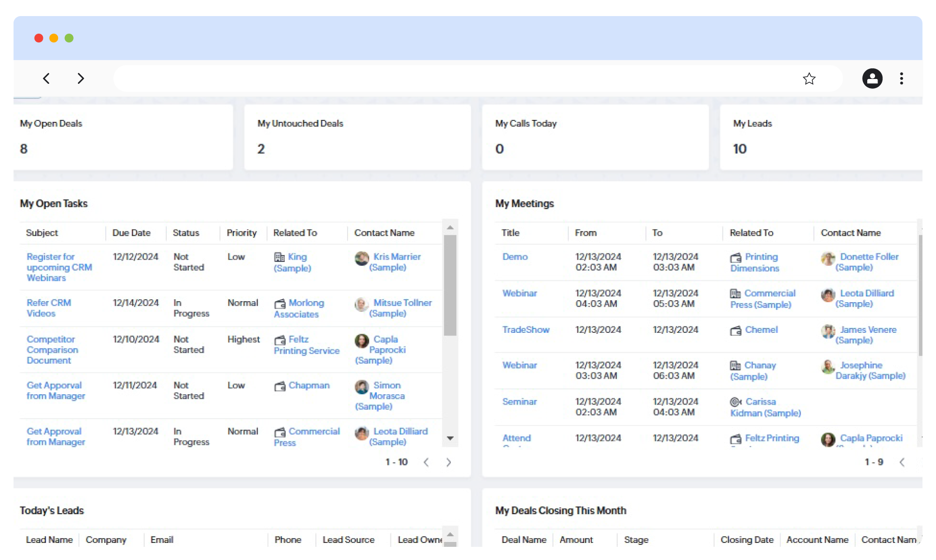Click the forward navigation arrow
This screenshot has height=560, width=936.
tap(81, 78)
